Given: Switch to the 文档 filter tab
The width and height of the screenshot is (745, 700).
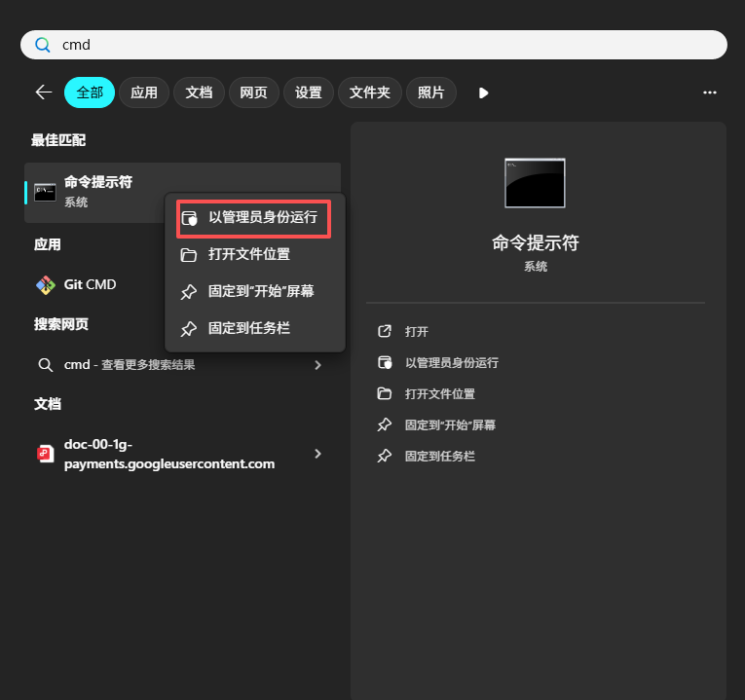Looking at the screenshot, I should click(199, 92).
